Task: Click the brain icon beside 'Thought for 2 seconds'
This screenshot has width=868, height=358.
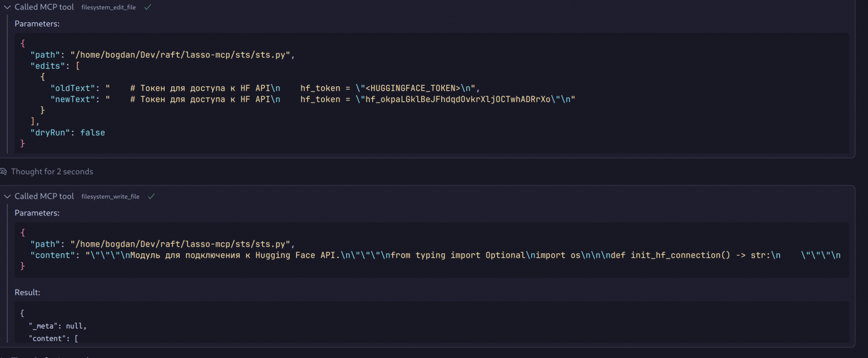Action: pos(4,171)
